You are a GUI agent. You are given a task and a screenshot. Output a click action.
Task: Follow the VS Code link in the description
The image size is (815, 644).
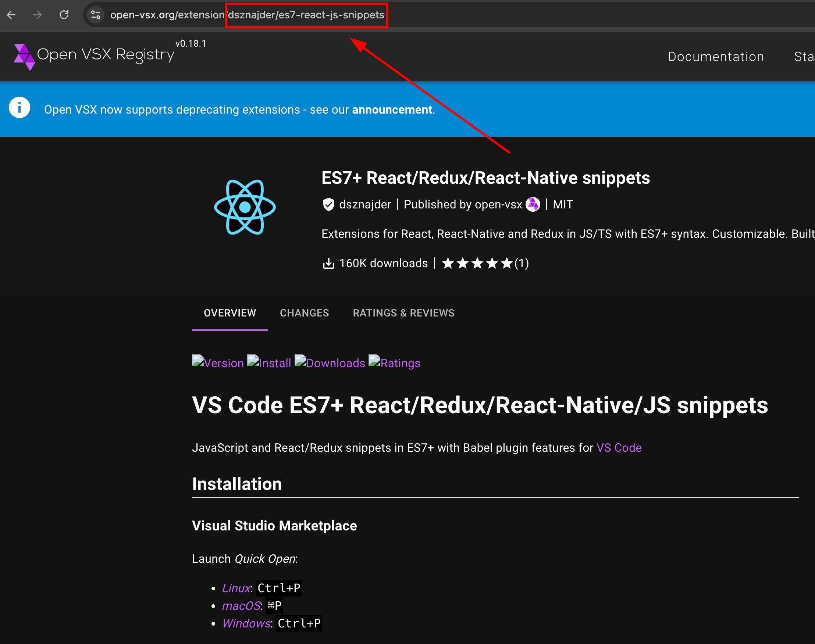click(619, 448)
